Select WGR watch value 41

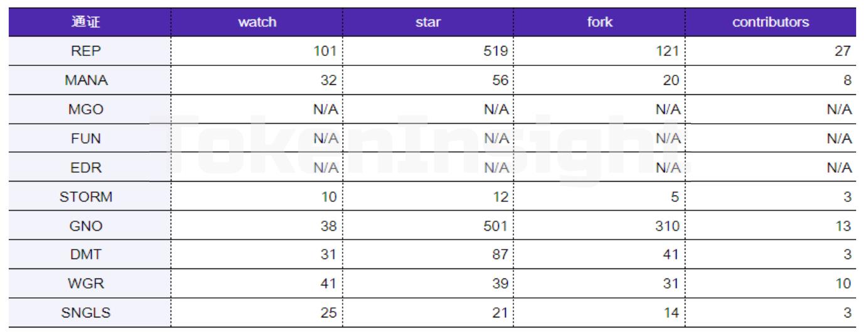point(328,283)
